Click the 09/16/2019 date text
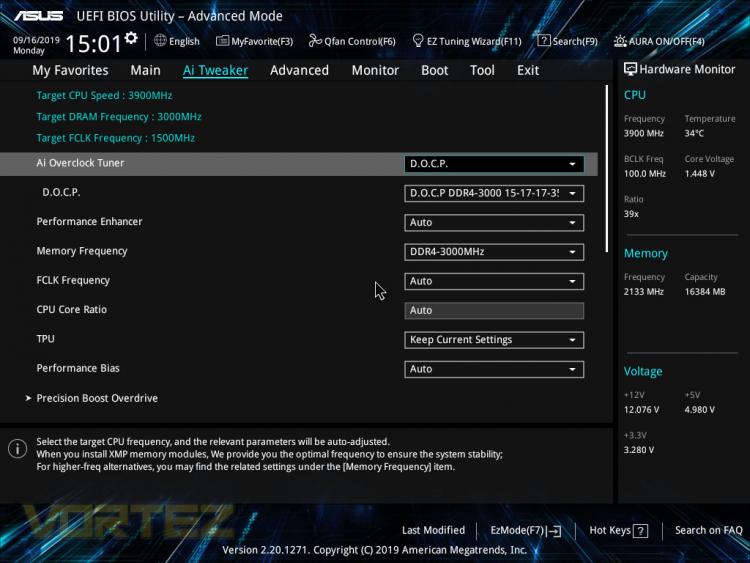The image size is (750, 563). point(36,40)
